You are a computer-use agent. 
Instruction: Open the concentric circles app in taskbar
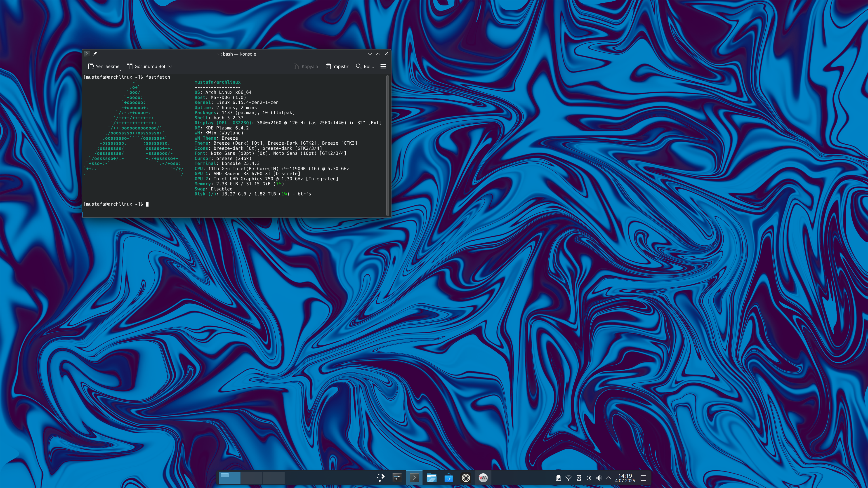[466, 478]
